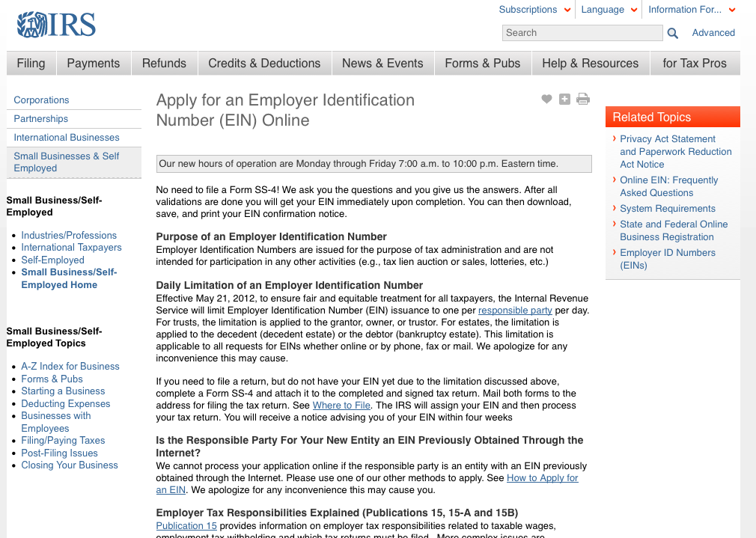The height and width of the screenshot is (538, 756).
Task: Select the Credits & Deductions tab
Action: (264, 64)
